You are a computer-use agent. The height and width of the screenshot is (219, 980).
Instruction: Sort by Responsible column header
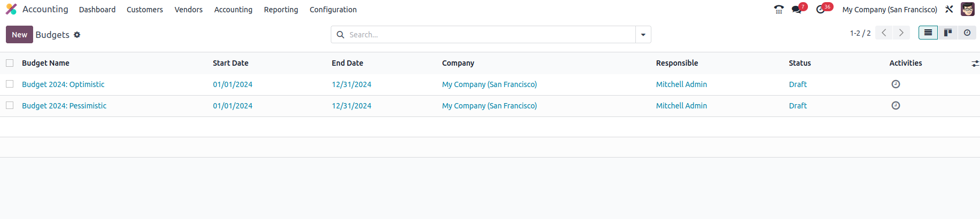(x=677, y=63)
